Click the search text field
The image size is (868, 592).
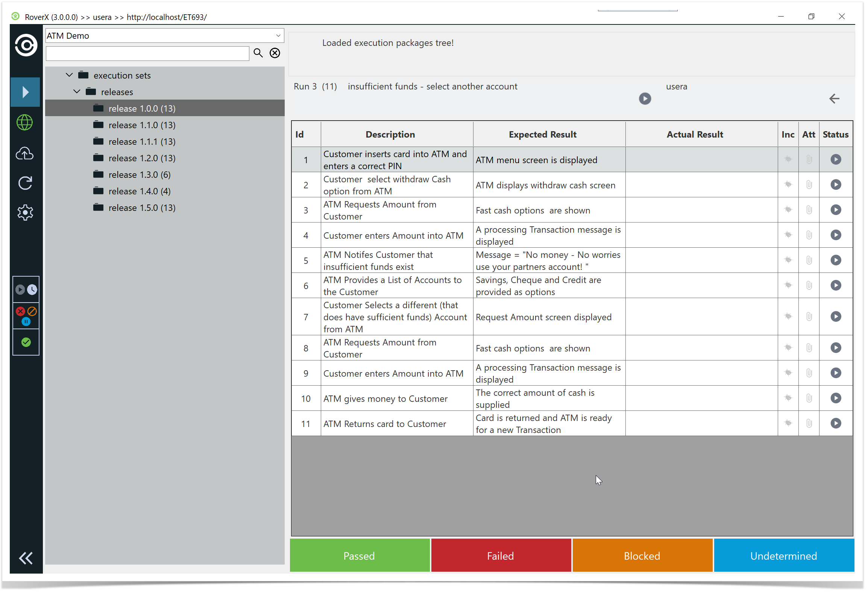(x=147, y=53)
